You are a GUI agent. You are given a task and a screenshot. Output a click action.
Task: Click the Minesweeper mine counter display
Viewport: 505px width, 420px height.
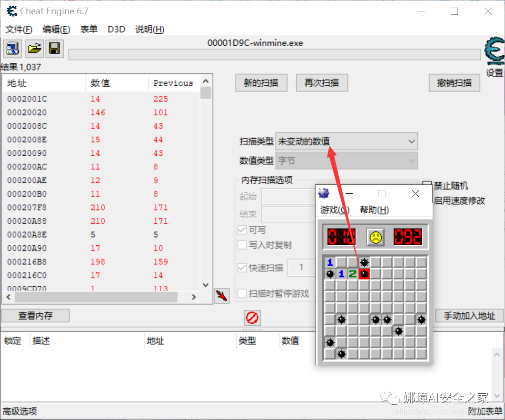point(341,237)
